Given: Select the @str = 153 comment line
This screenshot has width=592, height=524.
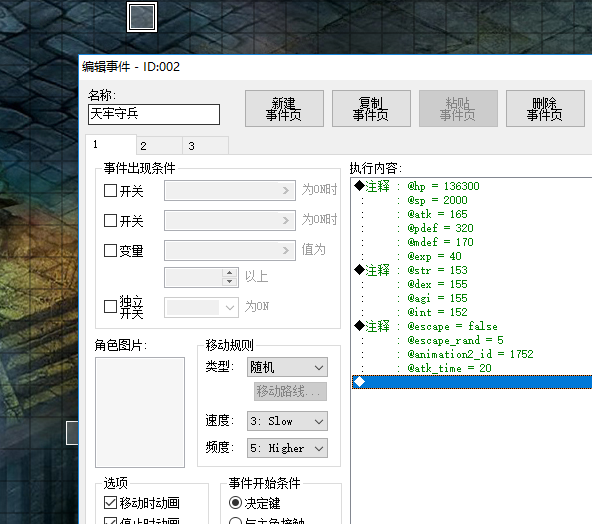Looking at the screenshot, I should pos(472,270).
